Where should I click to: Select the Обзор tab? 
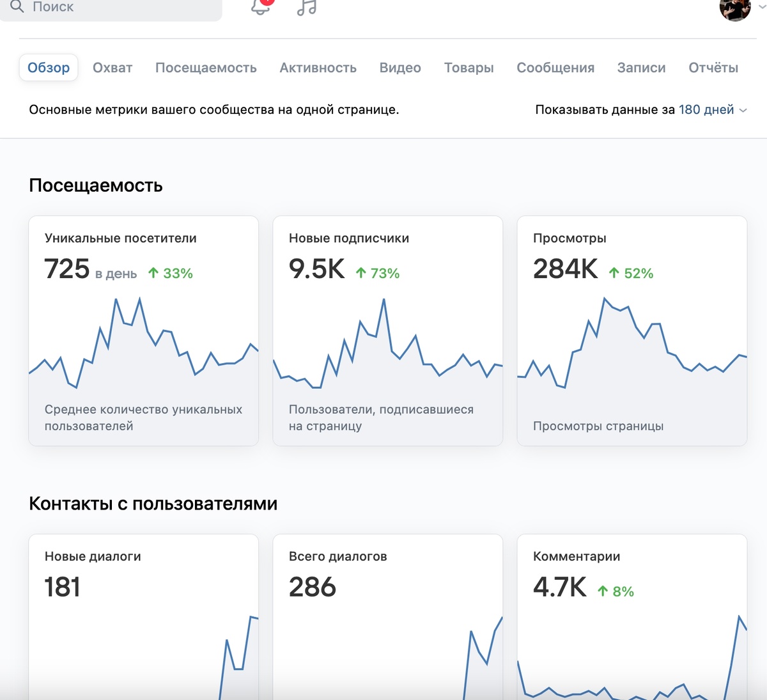click(49, 68)
